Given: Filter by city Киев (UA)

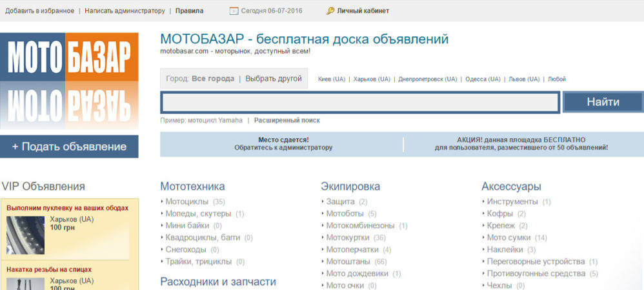Looking at the screenshot, I should [x=331, y=79].
